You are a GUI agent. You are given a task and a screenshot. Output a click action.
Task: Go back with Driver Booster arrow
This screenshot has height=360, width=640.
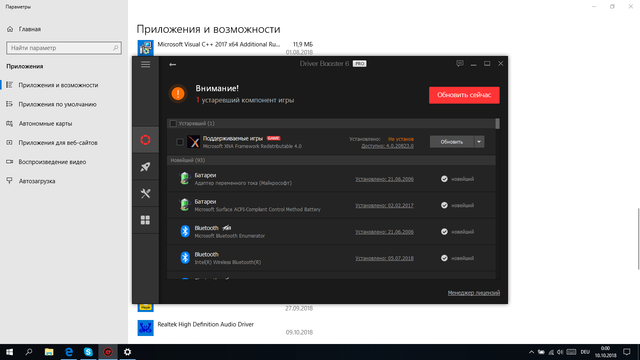[173, 64]
